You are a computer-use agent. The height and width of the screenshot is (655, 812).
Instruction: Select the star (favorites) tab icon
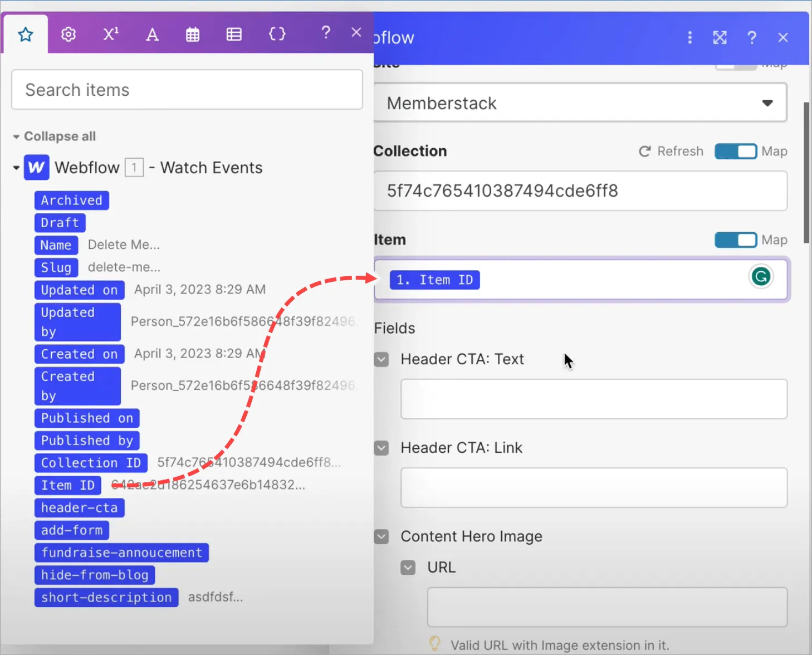tap(25, 33)
